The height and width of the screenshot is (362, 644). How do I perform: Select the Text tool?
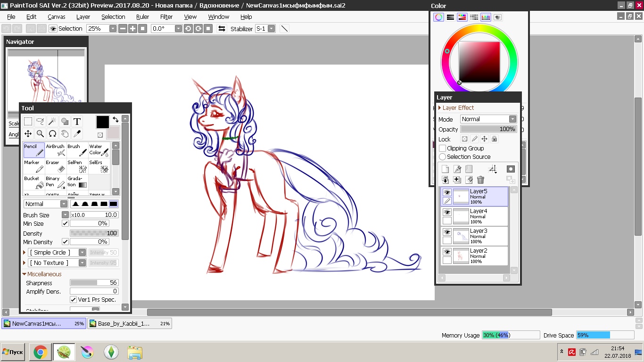point(77,122)
